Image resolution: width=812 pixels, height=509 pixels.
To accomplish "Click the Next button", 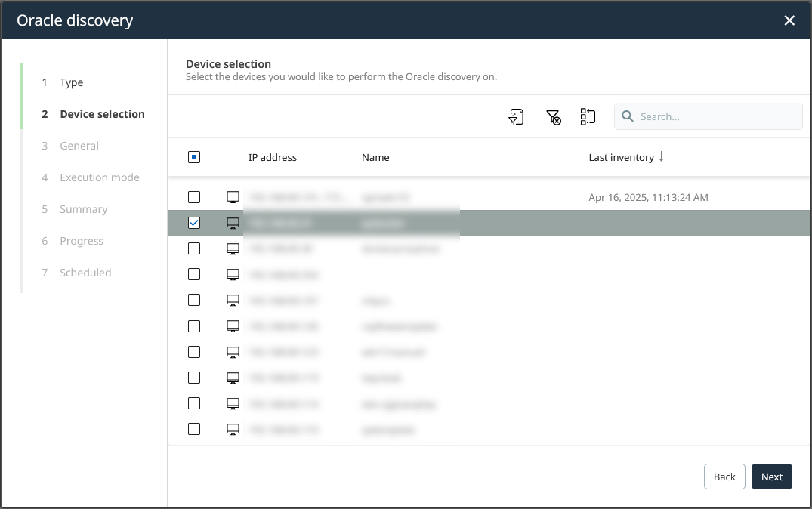I will (x=771, y=477).
